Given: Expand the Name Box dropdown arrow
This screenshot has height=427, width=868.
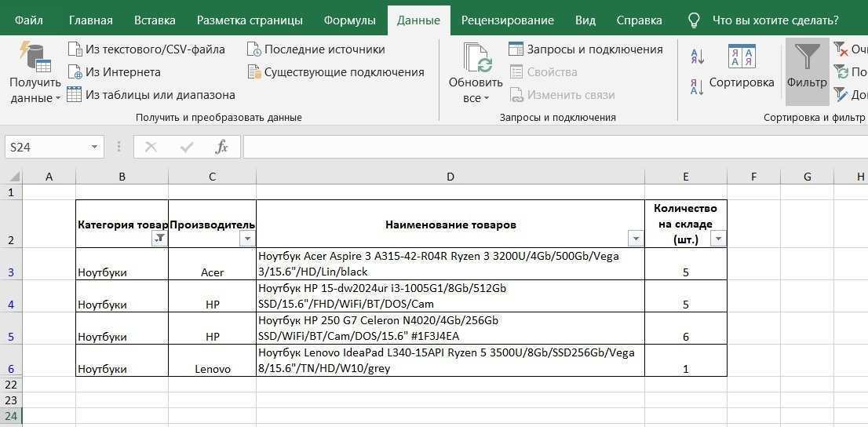Looking at the screenshot, I should coord(95,147).
